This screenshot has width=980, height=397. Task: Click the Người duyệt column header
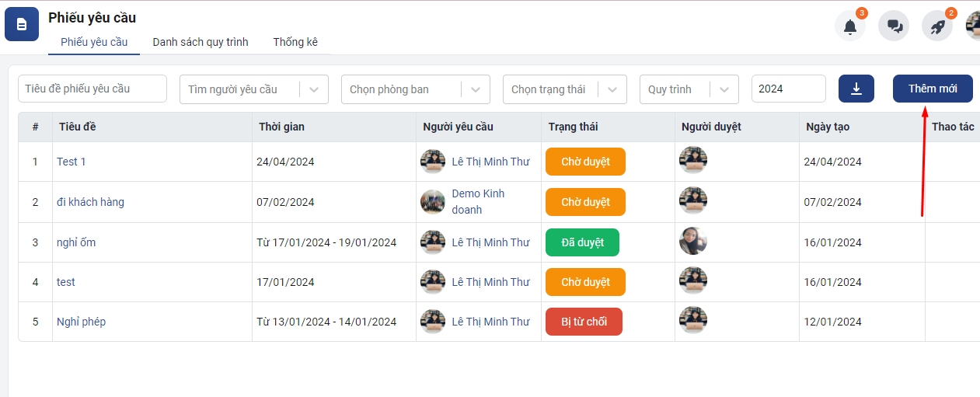[711, 127]
